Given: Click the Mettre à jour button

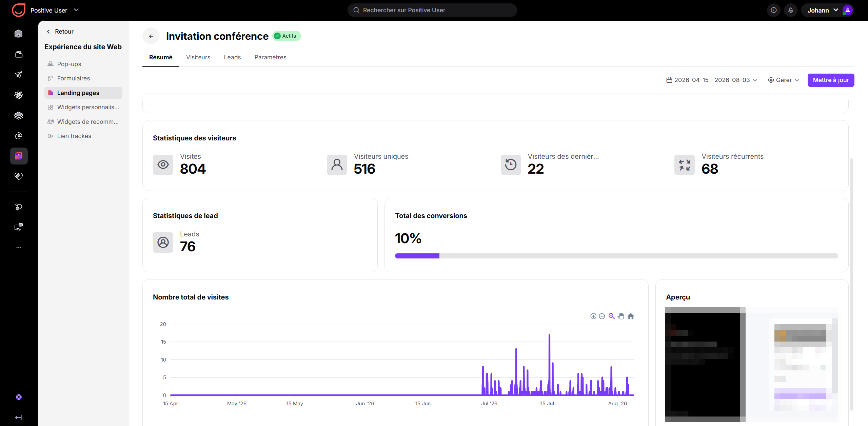Looking at the screenshot, I should click(831, 80).
